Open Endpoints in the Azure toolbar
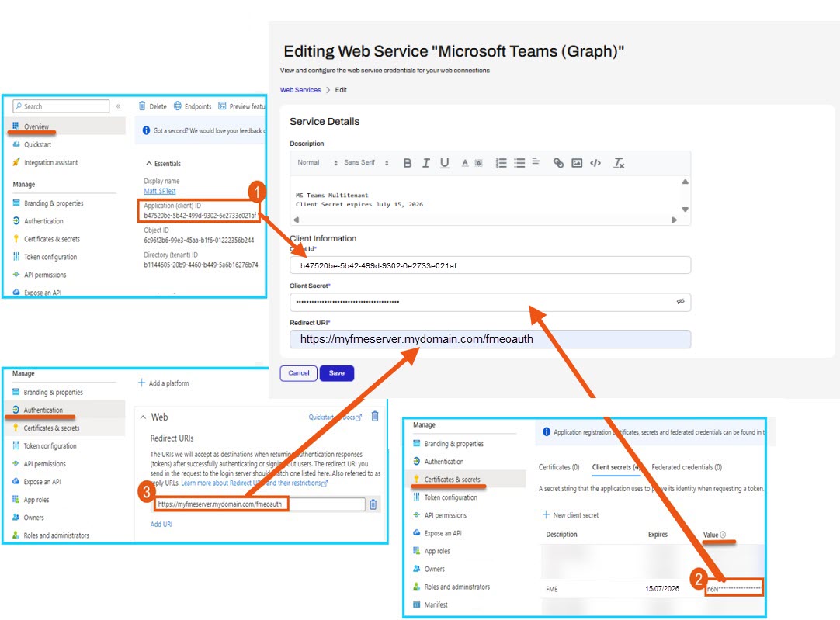The height and width of the screenshot is (620, 840). (193, 106)
